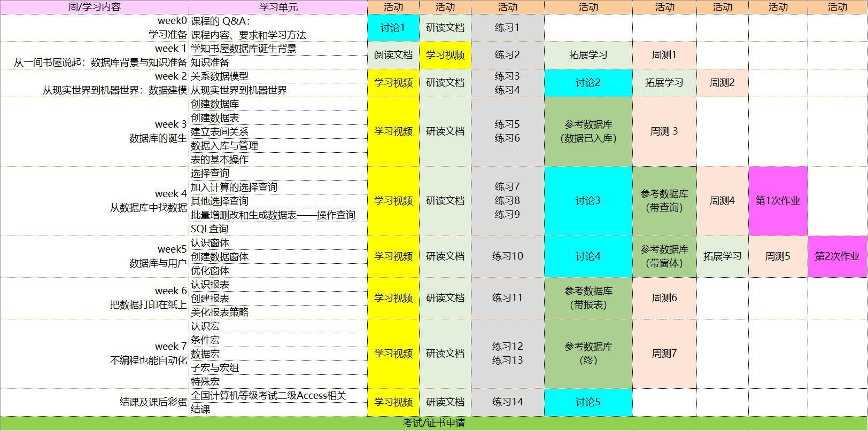The image size is (868, 431).
Task: Select the 参考数据库 (带报表) cell
Action: tap(588, 298)
